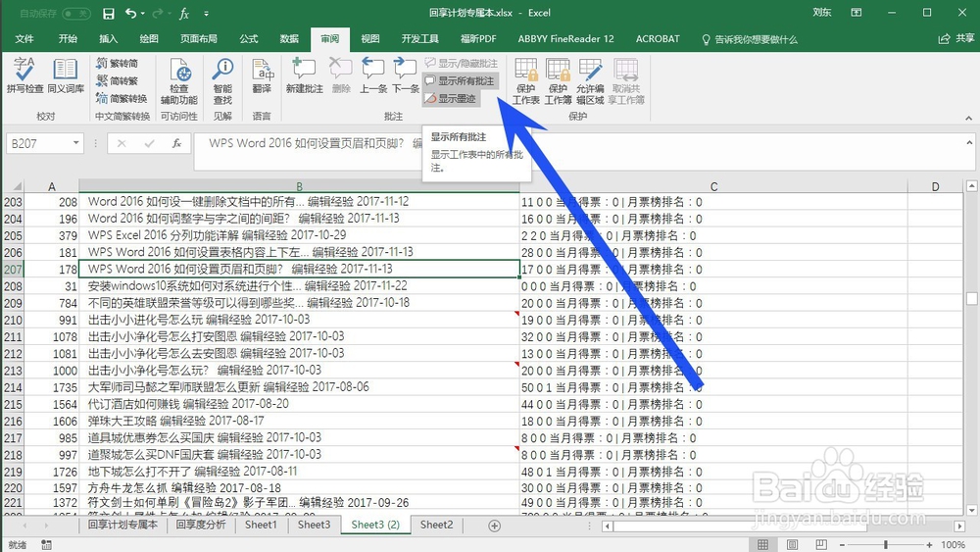
Task: Click horizontal scrollbar right arrow
Action: point(960,527)
